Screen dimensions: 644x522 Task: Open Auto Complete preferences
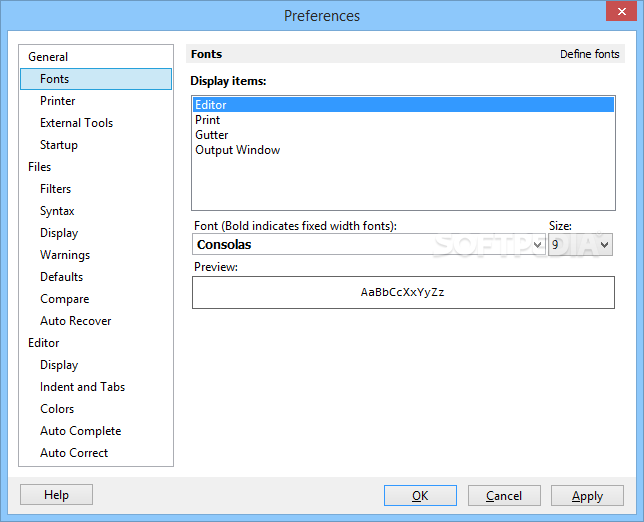(x=80, y=431)
